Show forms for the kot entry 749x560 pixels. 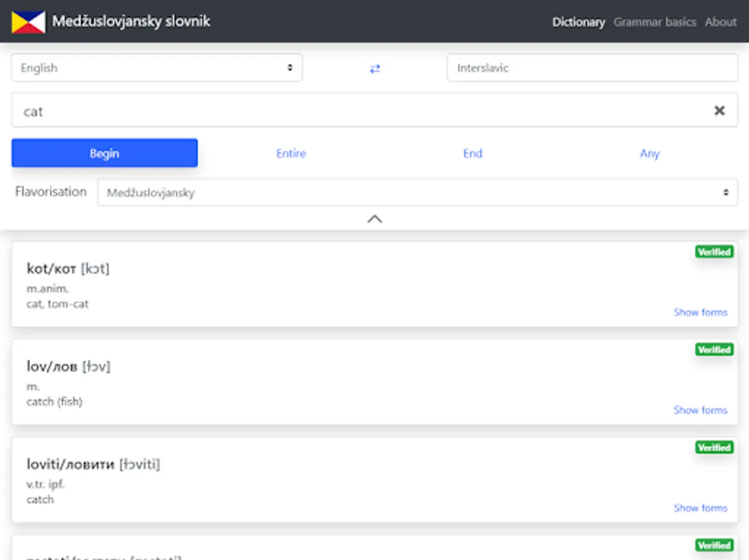[x=700, y=312]
